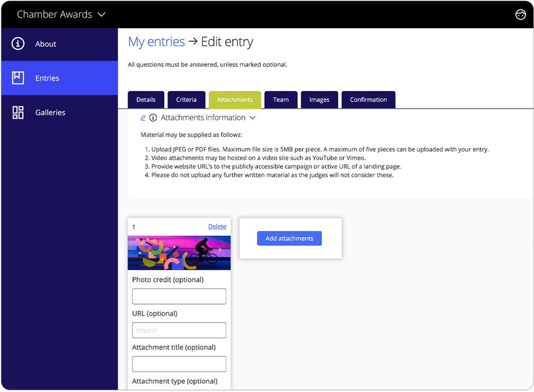Click into the Photo credit field
The image size is (534, 392).
179,296
